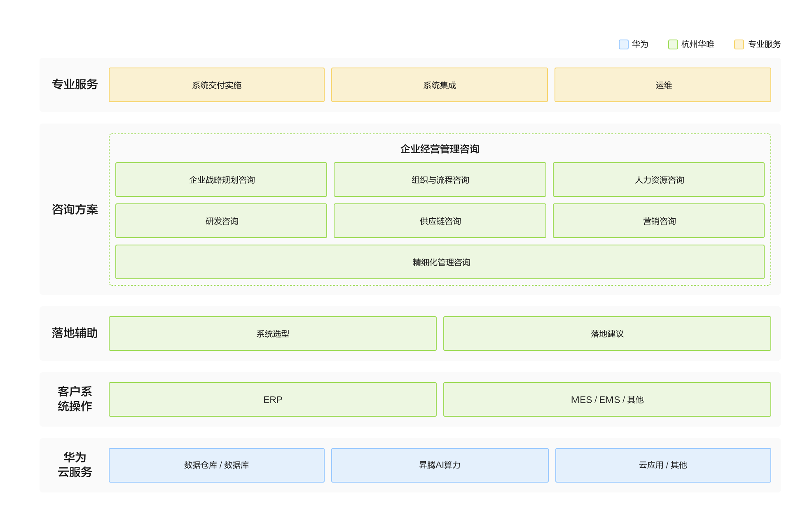Click the 落地建议 box

click(607, 334)
